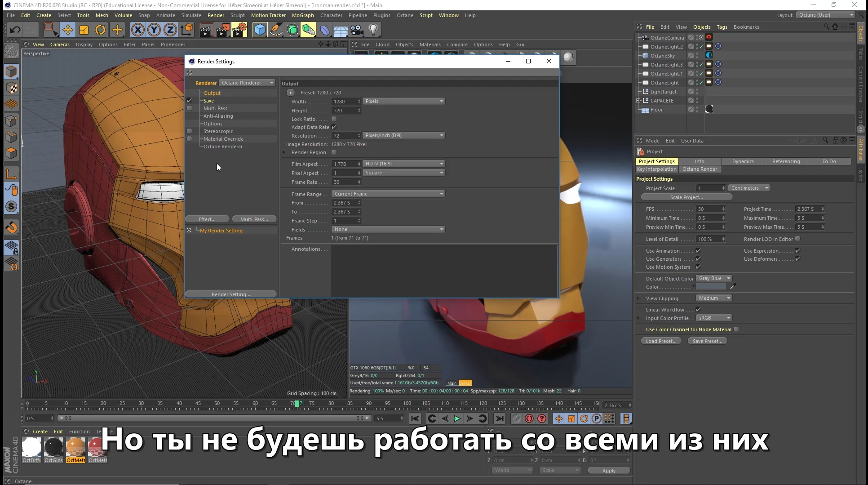Expand the CAPACETE object tree
Screen dimensions: 868x485
[x=638, y=101]
